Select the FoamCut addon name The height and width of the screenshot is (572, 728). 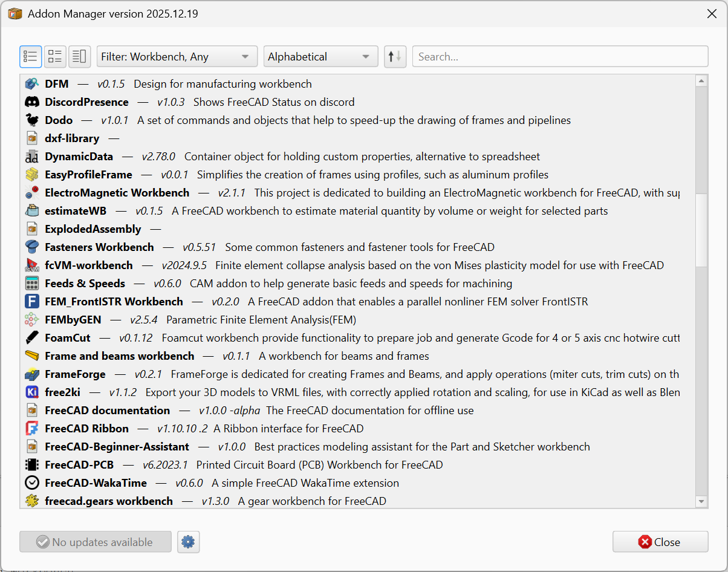68,338
